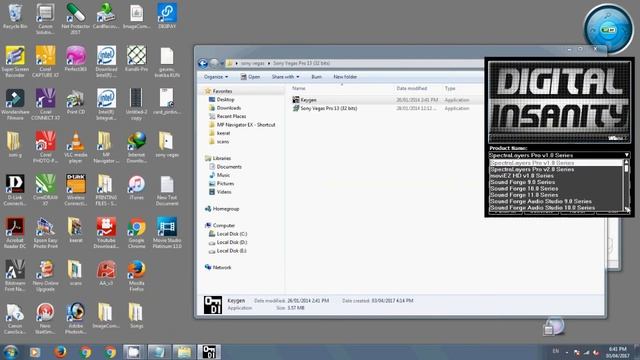Open New Text Document on desktop

point(167,191)
